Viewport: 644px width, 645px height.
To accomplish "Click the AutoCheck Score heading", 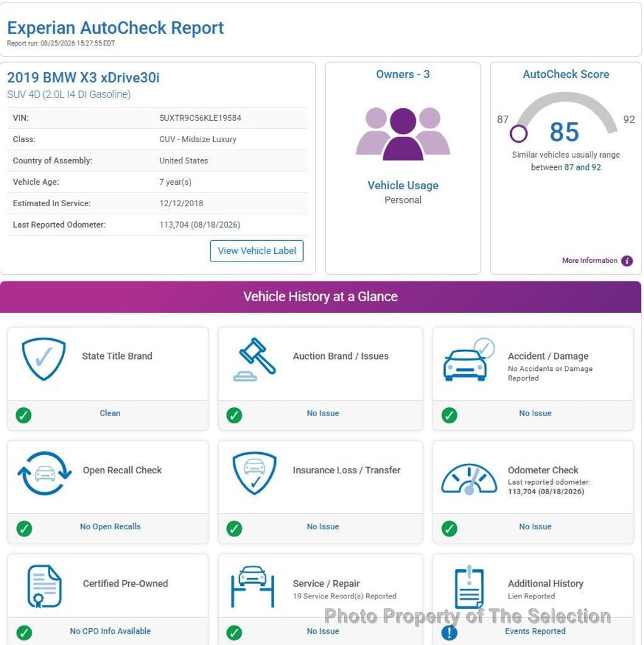I will 566,74.
